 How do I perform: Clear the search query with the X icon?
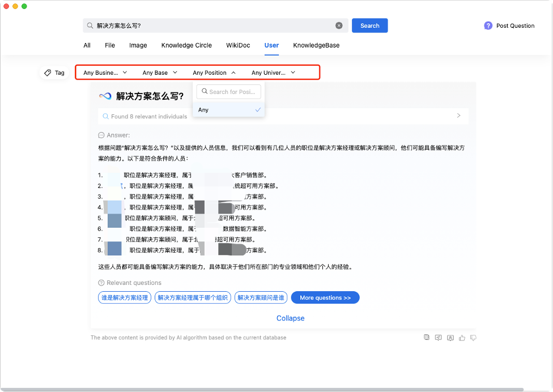tap(339, 25)
